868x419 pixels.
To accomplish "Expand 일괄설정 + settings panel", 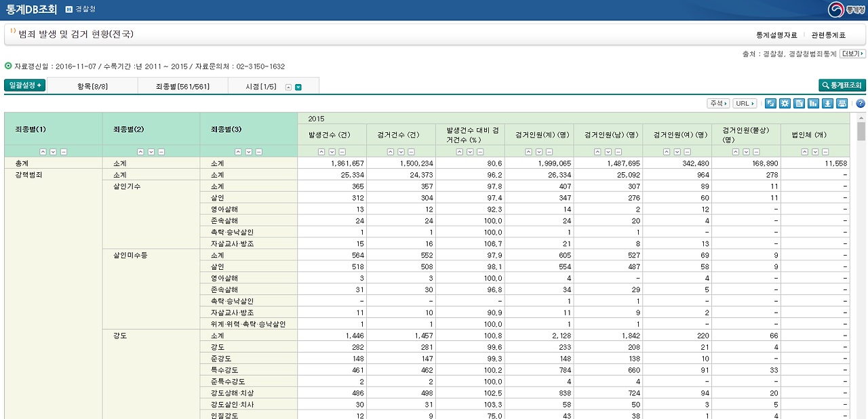I will click(x=25, y=85).
